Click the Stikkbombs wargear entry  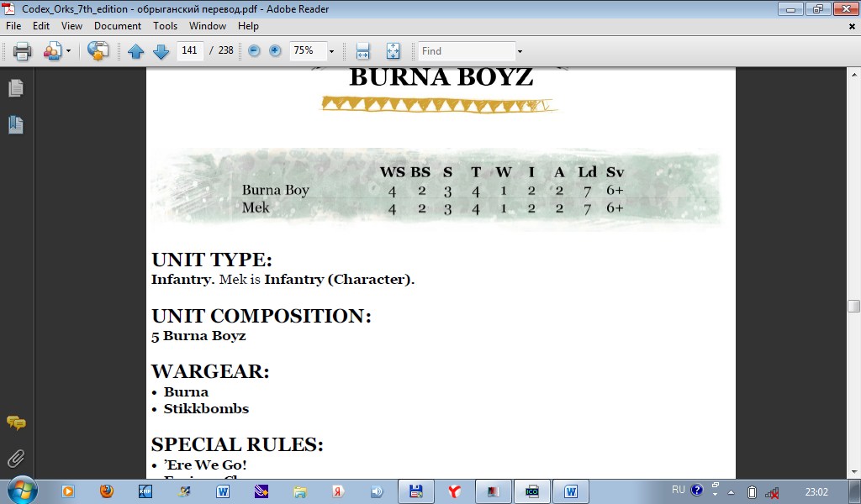206,408
